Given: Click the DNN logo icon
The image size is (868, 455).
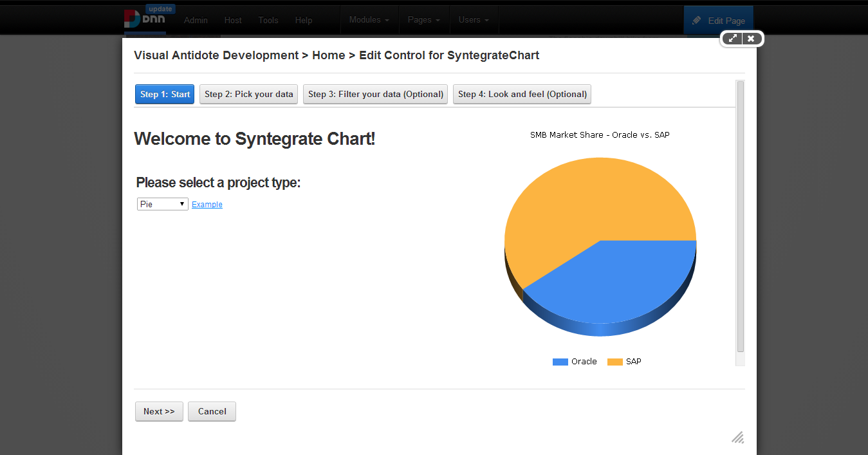Looking at the screenshot, I should coord(145,19).
